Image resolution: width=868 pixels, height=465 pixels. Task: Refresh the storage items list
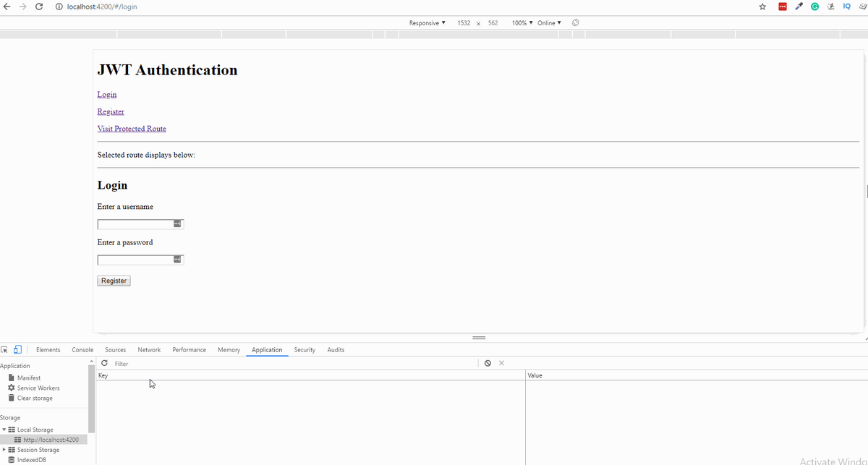[x=103, y=362]
